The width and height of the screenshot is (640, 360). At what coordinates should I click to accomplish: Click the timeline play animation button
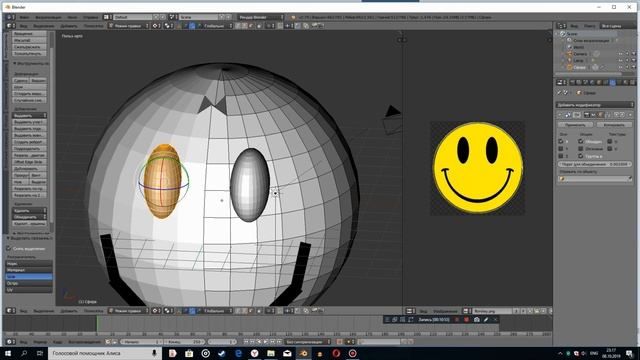(x=266, y=342)
